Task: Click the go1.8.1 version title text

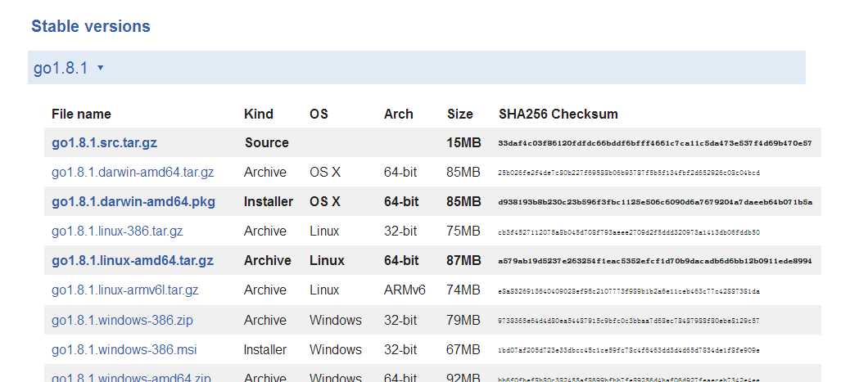Action: coord(61,69)
